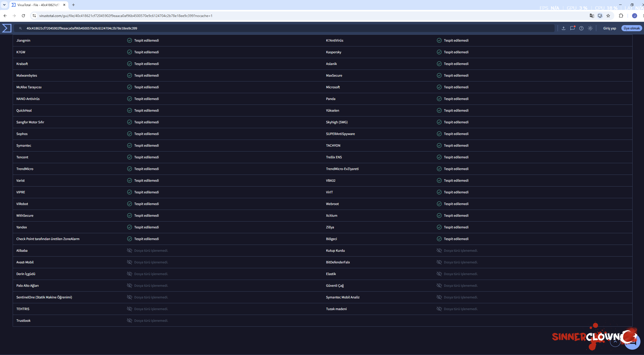
Task: Open the help question-mark icon
Action: (581, 28)
